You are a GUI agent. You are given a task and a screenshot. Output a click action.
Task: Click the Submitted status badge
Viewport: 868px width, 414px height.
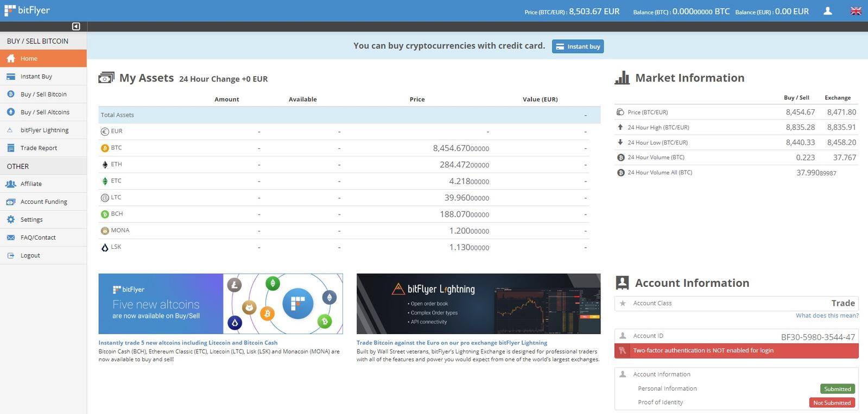(x=838, y=389)
